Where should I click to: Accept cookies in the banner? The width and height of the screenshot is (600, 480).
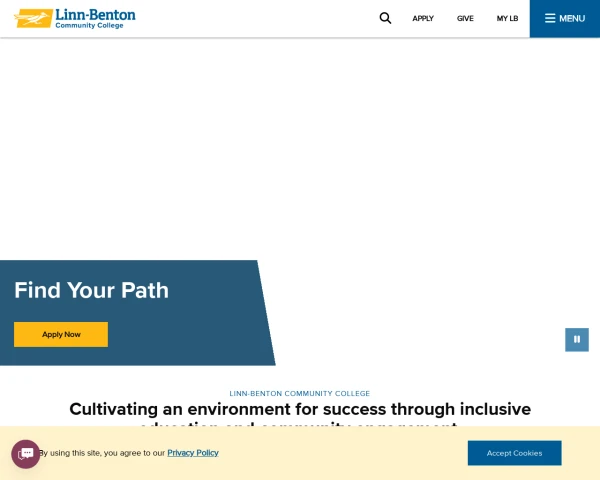coord(514,453)
